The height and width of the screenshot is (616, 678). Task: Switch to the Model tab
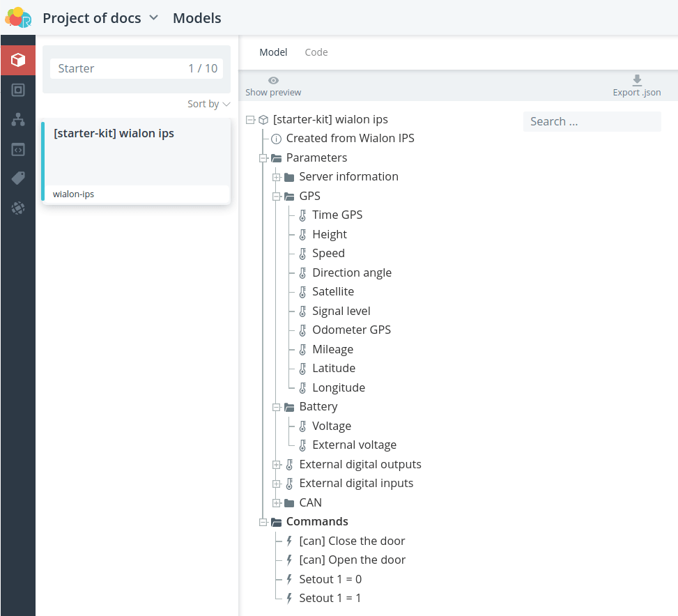[273, 52]
